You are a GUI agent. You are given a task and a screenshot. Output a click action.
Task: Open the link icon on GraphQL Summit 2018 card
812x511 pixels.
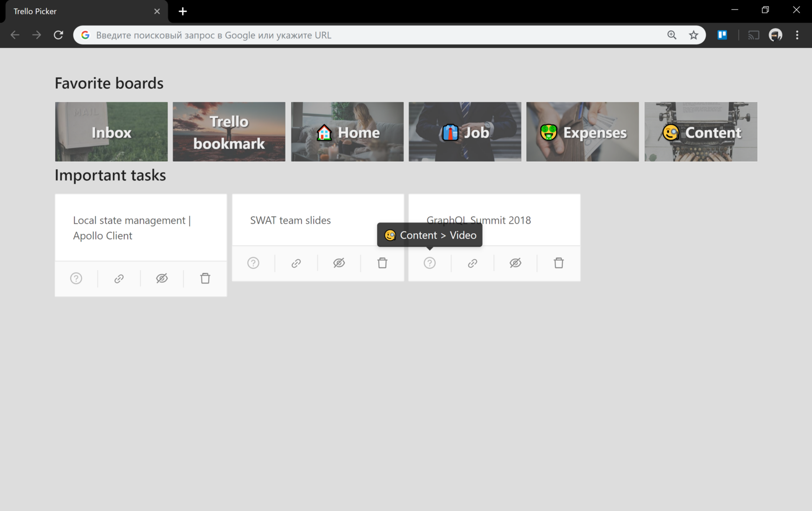click(x=472, y=263)
